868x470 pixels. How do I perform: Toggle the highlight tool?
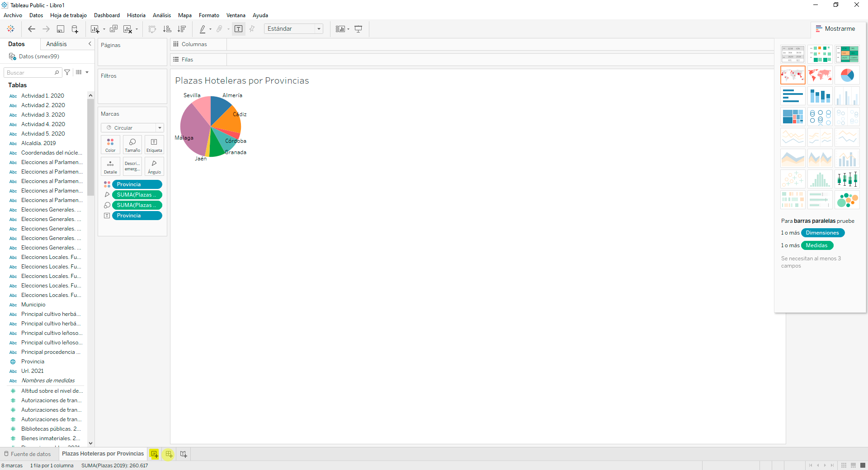[203, 28]
